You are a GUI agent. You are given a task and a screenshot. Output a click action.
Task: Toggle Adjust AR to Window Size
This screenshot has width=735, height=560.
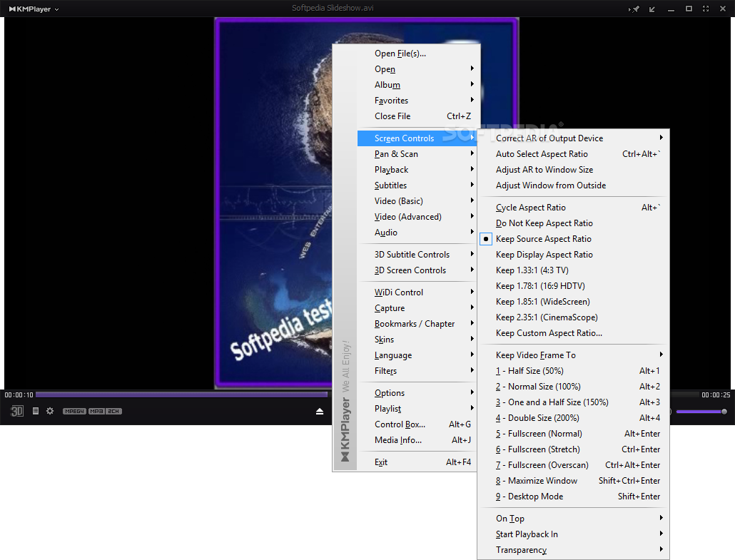point(573,170)
